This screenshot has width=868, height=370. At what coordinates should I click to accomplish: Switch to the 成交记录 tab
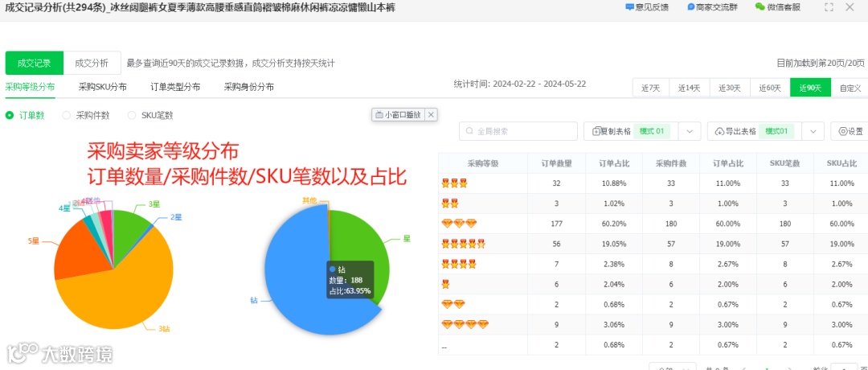pos(35,64)
